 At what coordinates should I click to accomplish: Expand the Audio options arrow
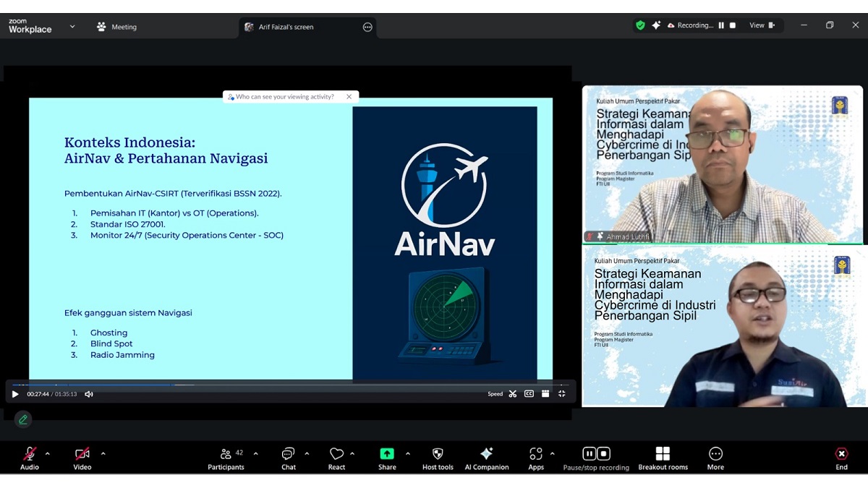pos(48,454)
